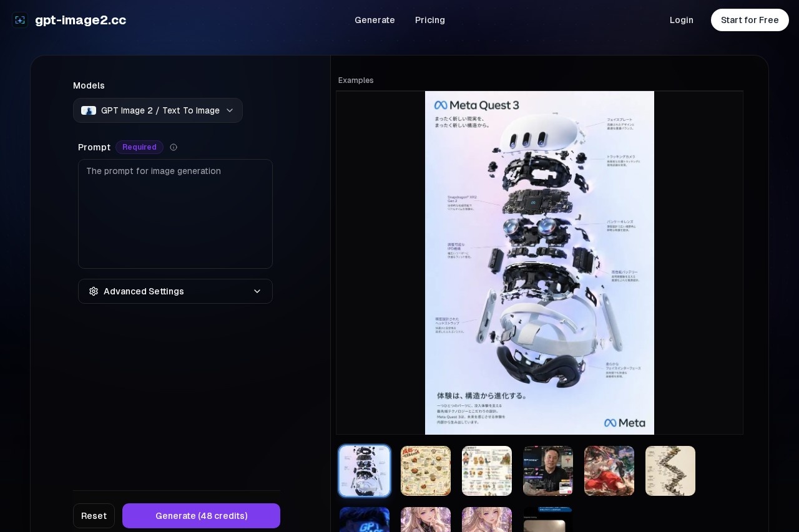Click the prompt info circle icon

click(174, 147)
